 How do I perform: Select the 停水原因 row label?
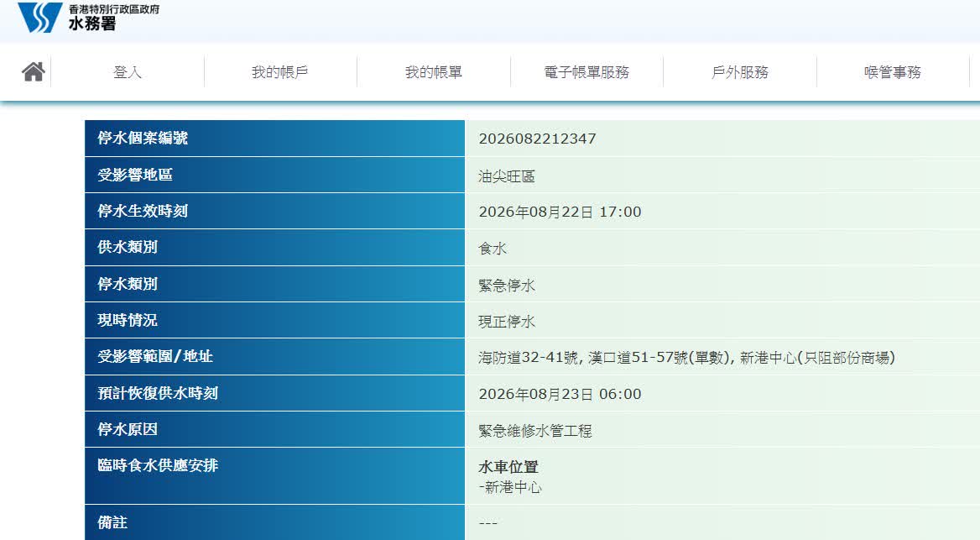pyautogui.click(x=128, y=429)
